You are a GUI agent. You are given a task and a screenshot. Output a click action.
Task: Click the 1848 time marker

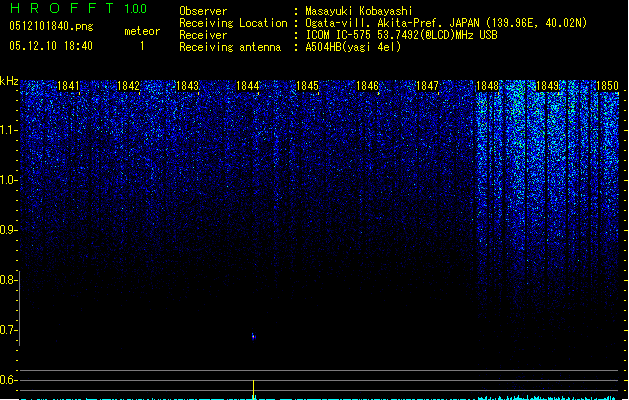(487, 86)
